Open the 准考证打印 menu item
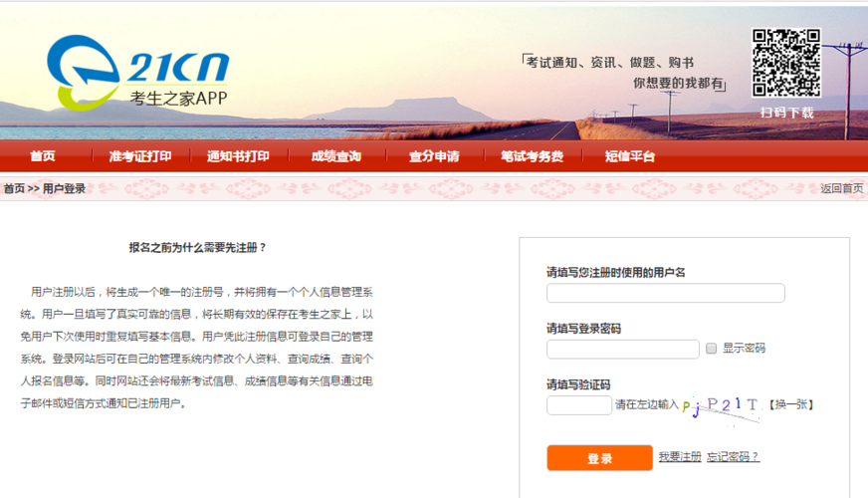868x498 pixels. click(x=140, y=156)
